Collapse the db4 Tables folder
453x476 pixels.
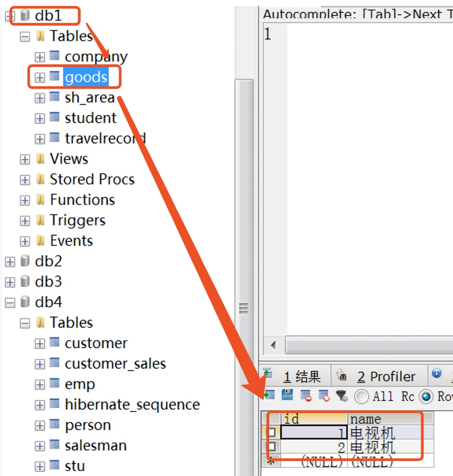click(25, 324)
